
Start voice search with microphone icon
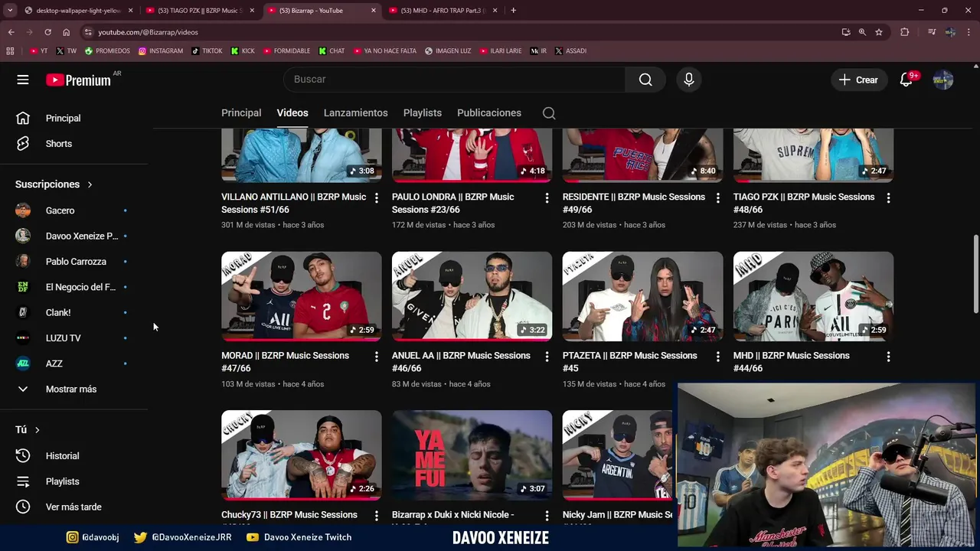(x=689, y=80)
